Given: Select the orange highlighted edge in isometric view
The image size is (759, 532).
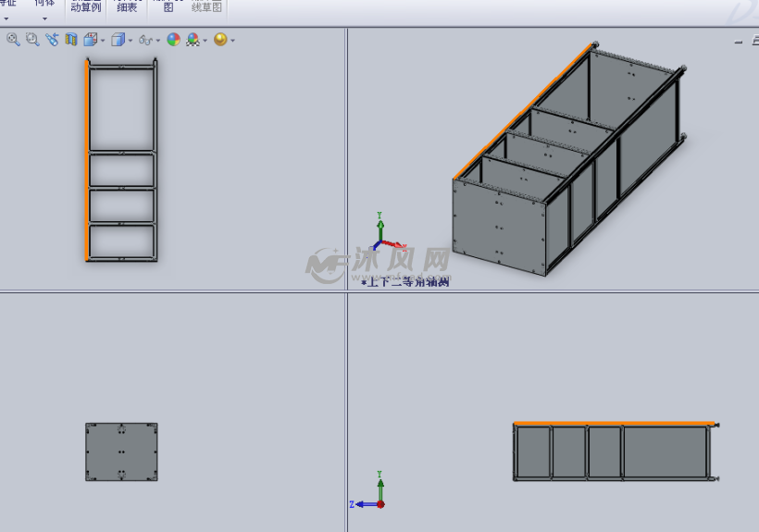Looking at the screenshot, I should (524, 111).
